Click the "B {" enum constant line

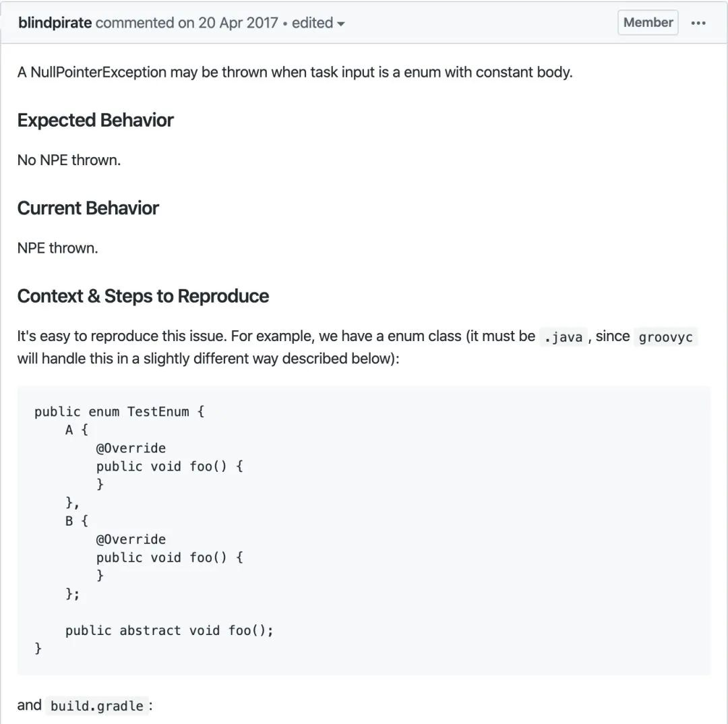[x=77, y=521]
